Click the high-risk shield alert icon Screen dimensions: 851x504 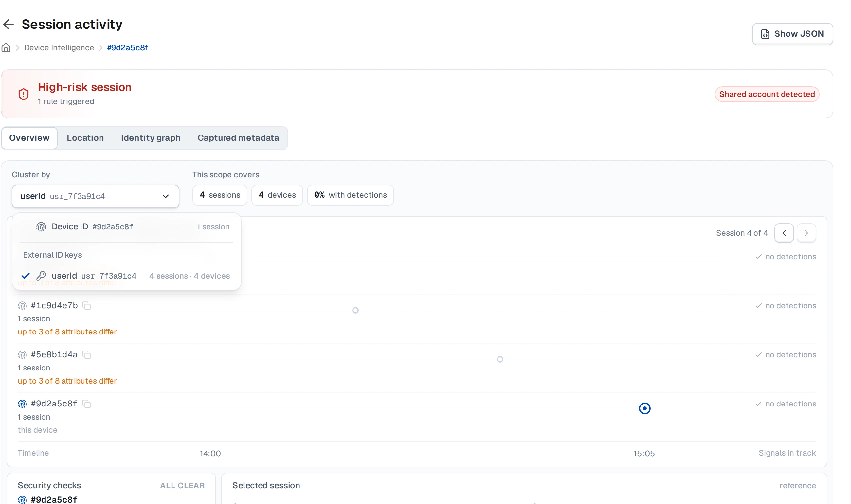tap(24, 94)
